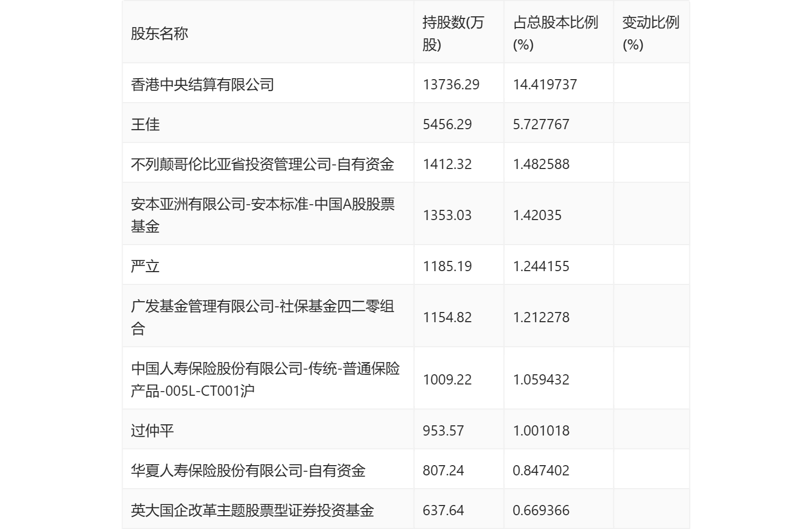Select 华夏人寿保险股份有限公司-自有资金 name
Image resolution: width=812 pixels, height=529 pixels.
(248, 470)
